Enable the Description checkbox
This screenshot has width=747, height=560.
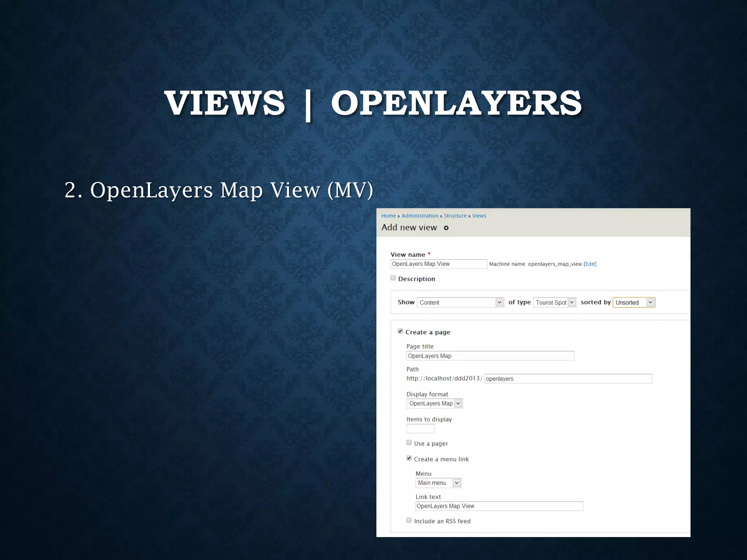pos(393,278)
